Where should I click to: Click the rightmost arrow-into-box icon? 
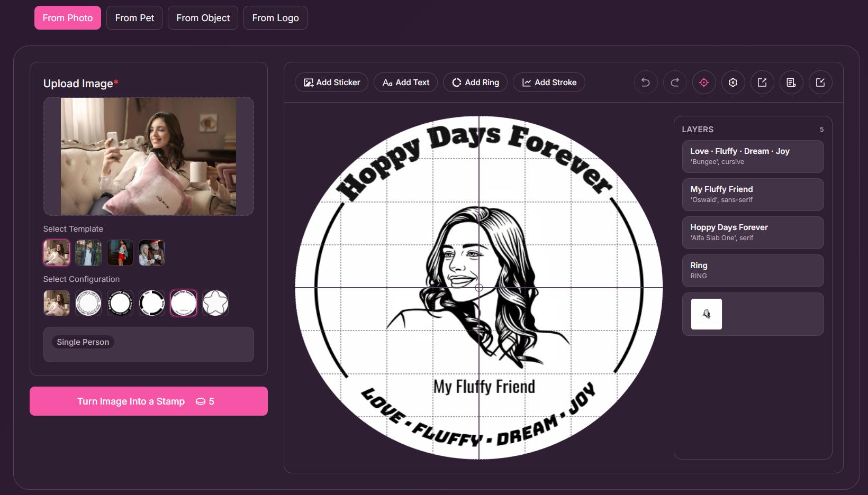[820, 82]
